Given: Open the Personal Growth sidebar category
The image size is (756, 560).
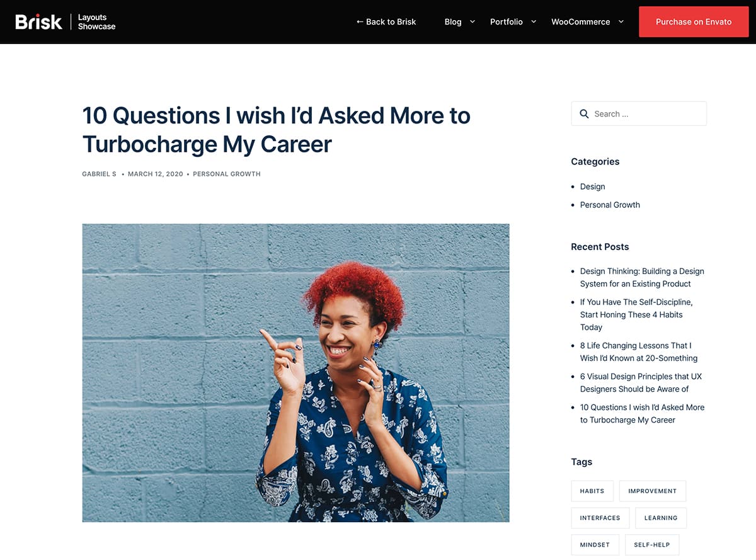Looking at the screenshot, I should click(x=610, y=205).
